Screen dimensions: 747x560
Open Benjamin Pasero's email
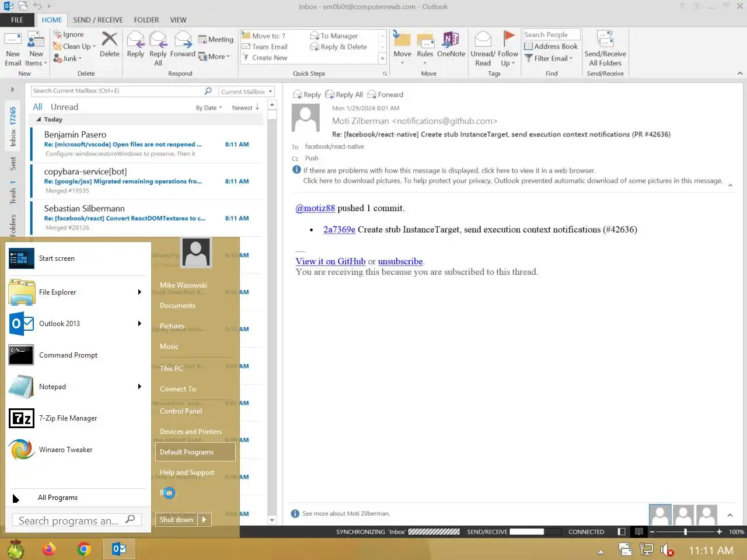tap(146, 144)
